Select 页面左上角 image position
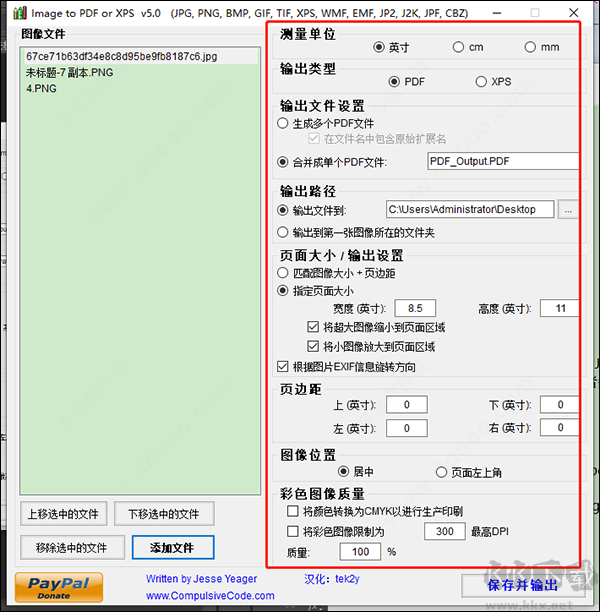This screenshot has width=600, height=612. [441, 472]
